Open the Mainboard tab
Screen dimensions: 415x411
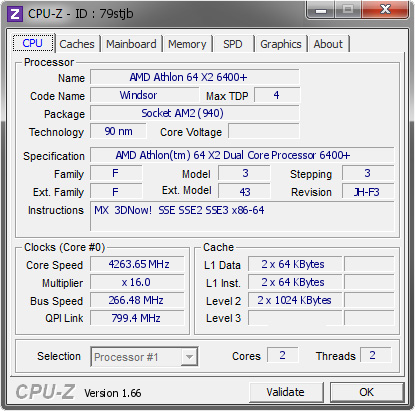pyautogui.click(x=131, y=44)
